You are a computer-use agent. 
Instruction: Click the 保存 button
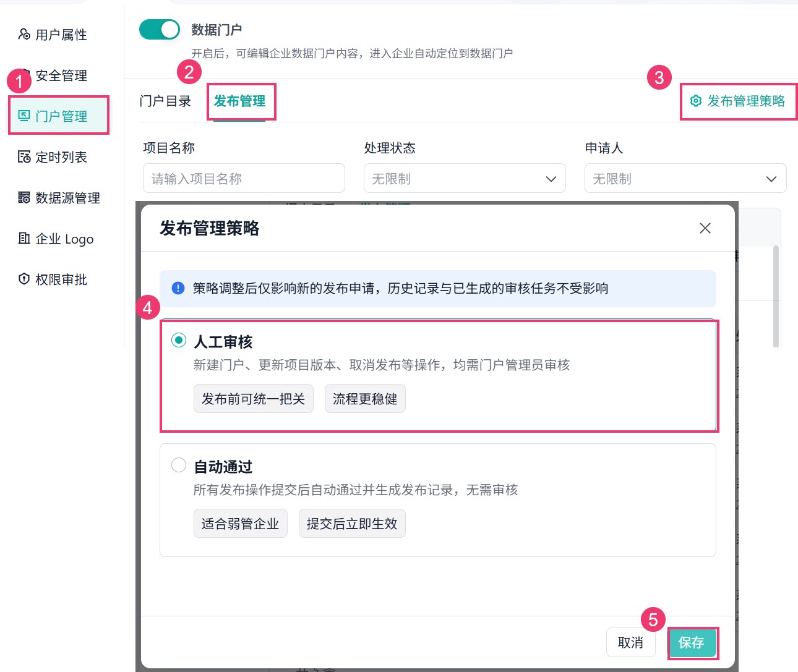(x=692, y=643)
